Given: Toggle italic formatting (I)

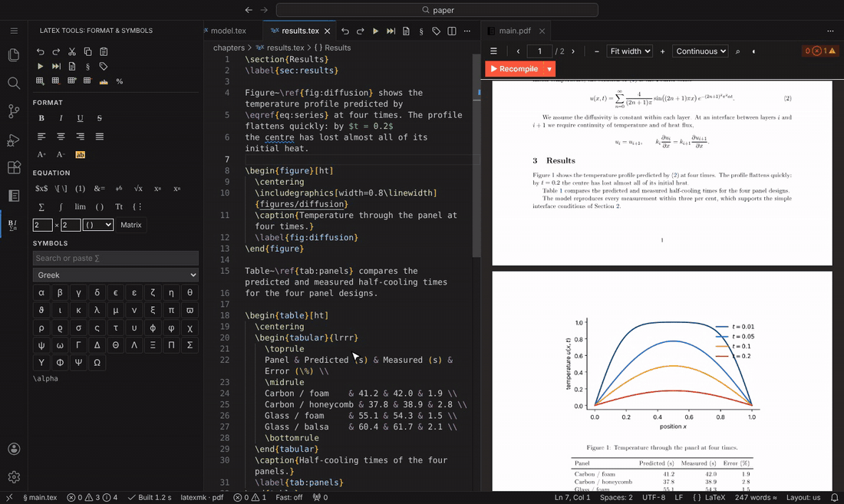Looking at the screenshot, I should (61, 118).
